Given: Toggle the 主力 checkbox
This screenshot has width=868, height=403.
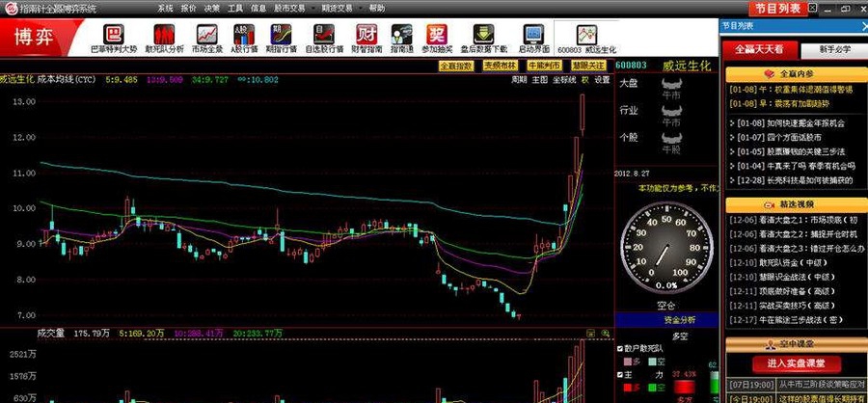Looking at the screenshot, I should [620, 374].
